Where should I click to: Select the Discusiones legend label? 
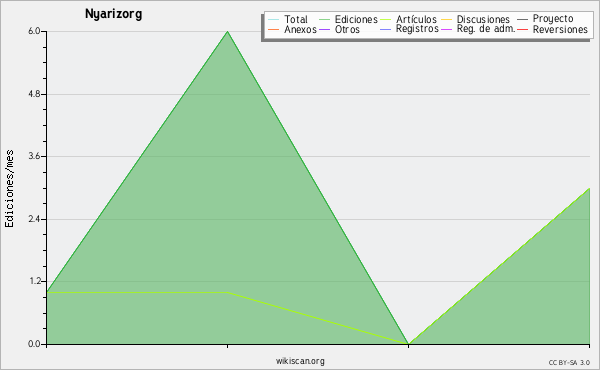(483, 19)
